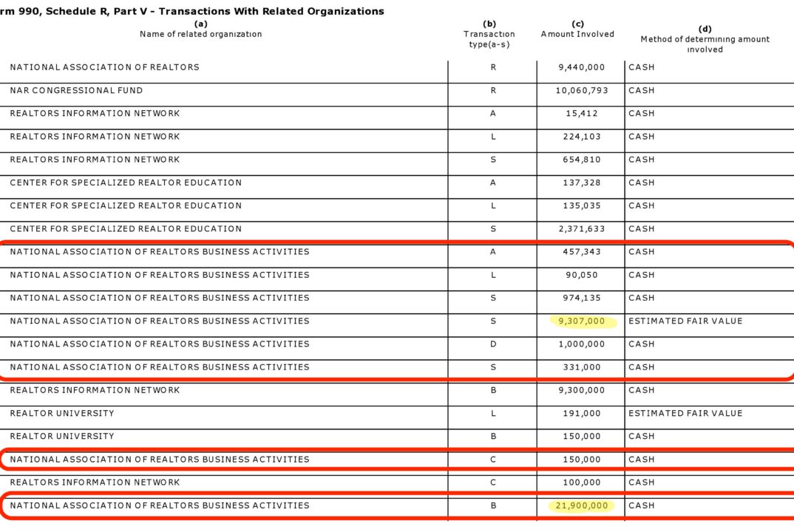Click '150,000' in the BUSINESS ACTIVITIES type C row
Image resolution: width=794 pixels, height=532 pixels.
click(x=581, y=459)
